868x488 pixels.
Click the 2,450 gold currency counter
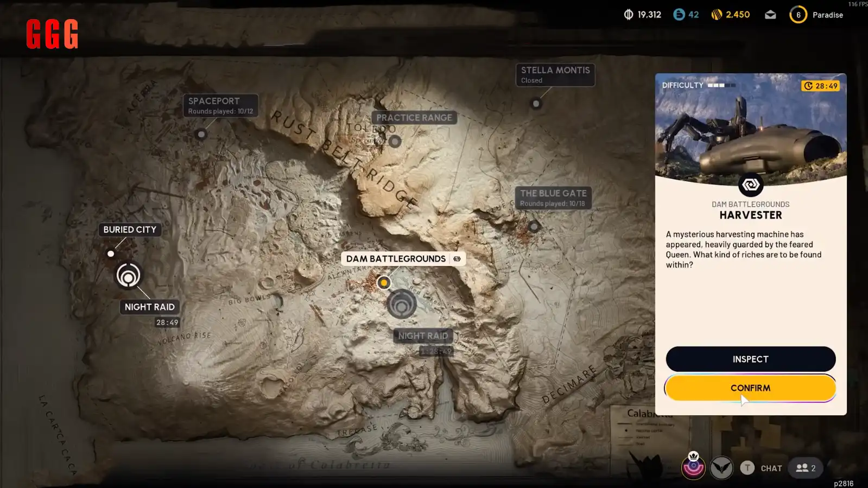pyautogui.click(x=731, y=15)
